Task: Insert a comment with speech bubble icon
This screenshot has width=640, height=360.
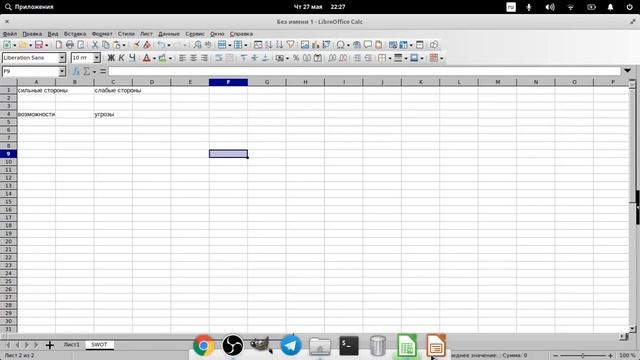Action: (368, 44)
